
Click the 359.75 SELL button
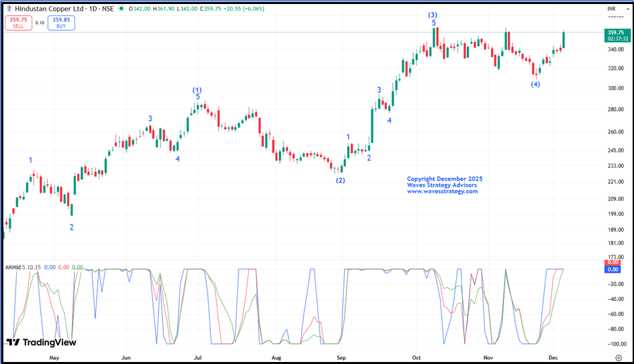click(18, 23)
